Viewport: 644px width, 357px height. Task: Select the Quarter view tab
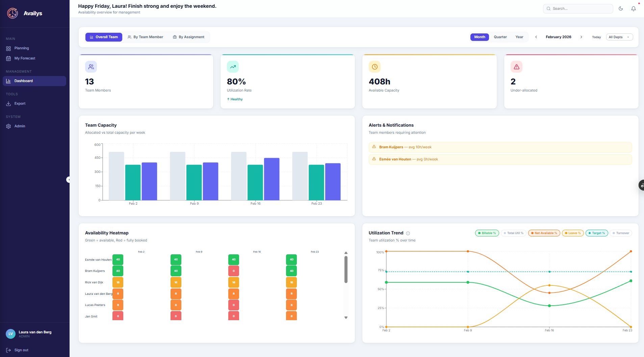click(x=500, y=37)
